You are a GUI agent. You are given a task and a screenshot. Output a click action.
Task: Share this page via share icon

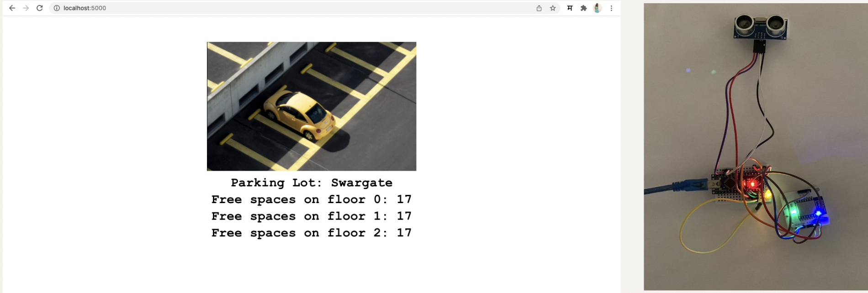tap(539, 8)
